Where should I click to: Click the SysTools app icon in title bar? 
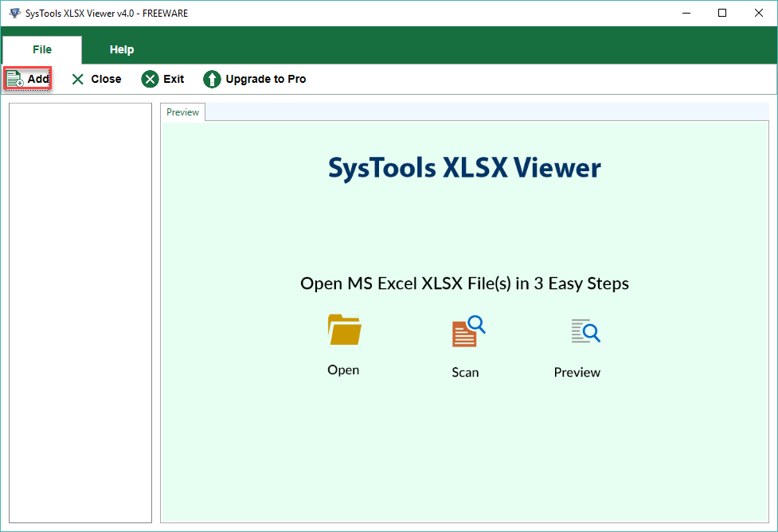tap(15, 13)
